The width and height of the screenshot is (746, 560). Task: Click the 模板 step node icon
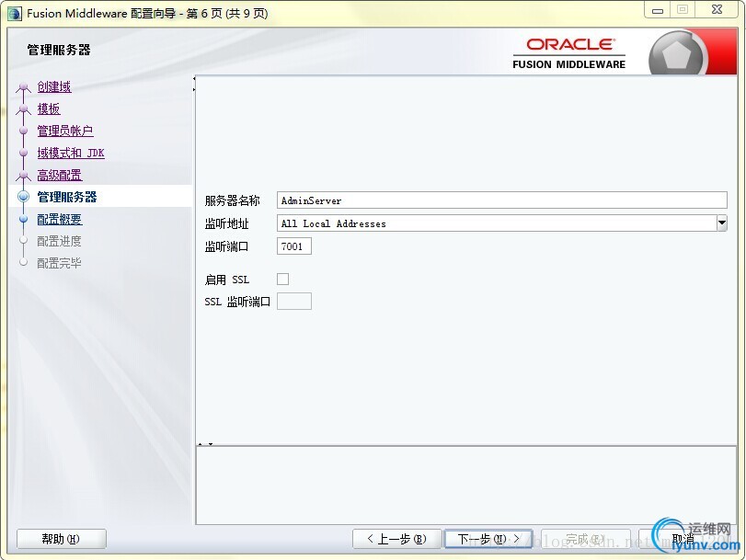coord(23,109)
